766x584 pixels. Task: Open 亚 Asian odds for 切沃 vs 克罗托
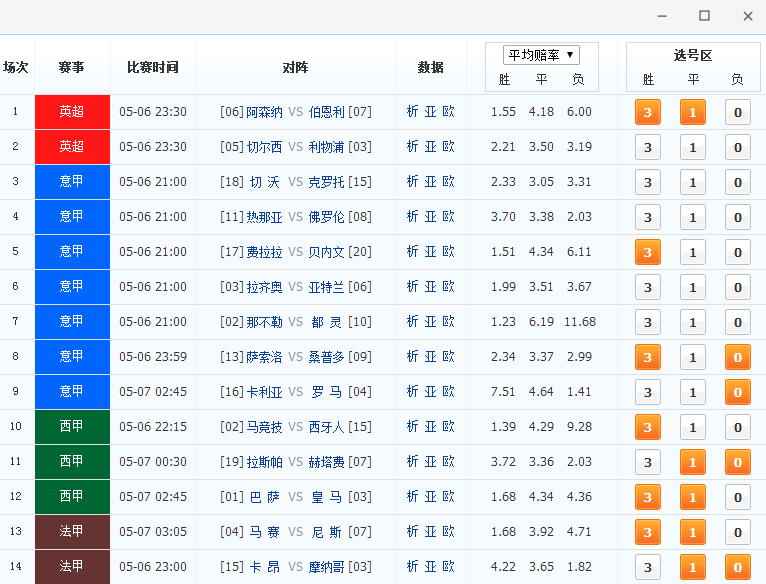(x=430, y=181)
